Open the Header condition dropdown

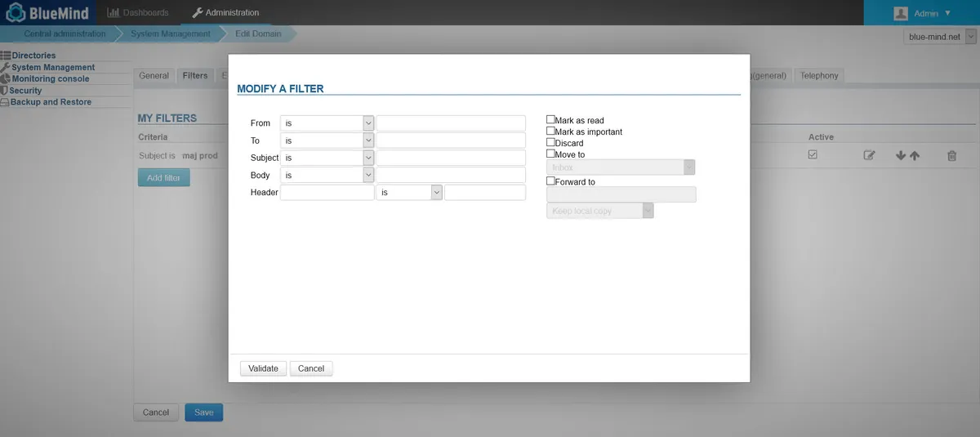click(410, 192)
